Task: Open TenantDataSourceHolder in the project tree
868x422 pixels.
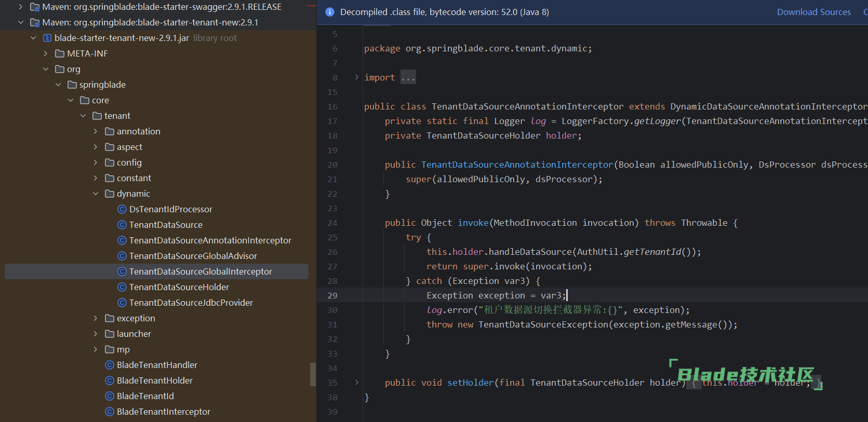Action: [x=179, y=287]
